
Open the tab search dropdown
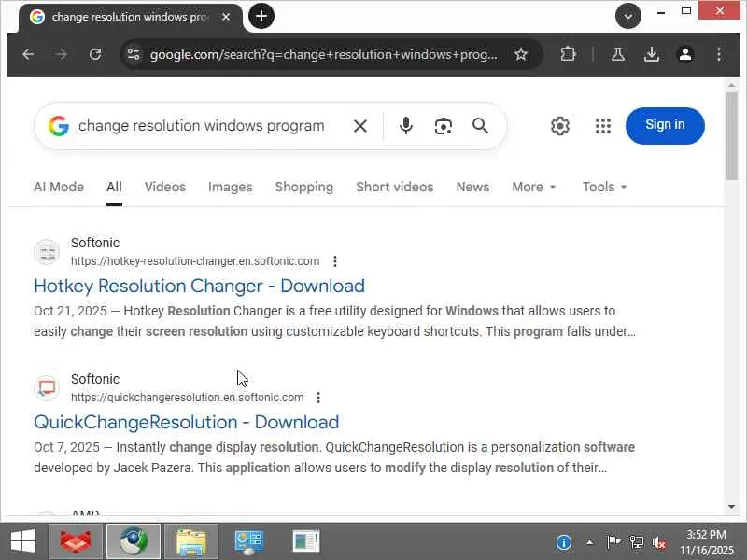pyautogui.click(x=627, y=16)
